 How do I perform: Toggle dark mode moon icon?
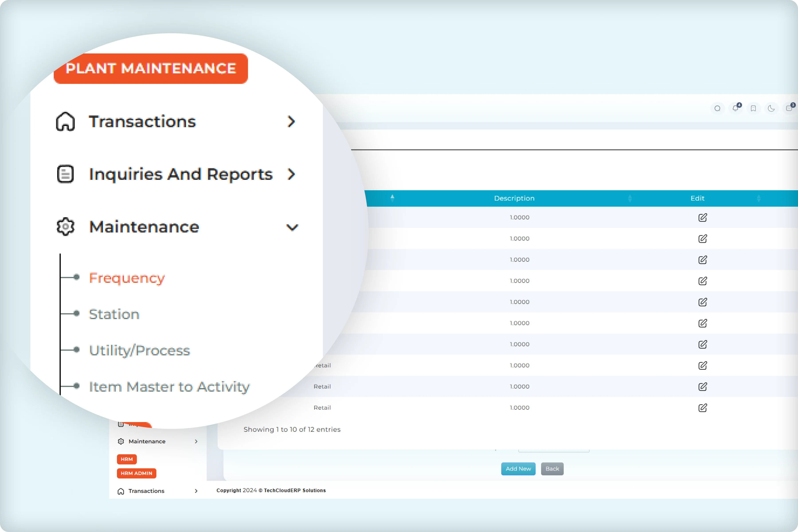pos(771,109)
